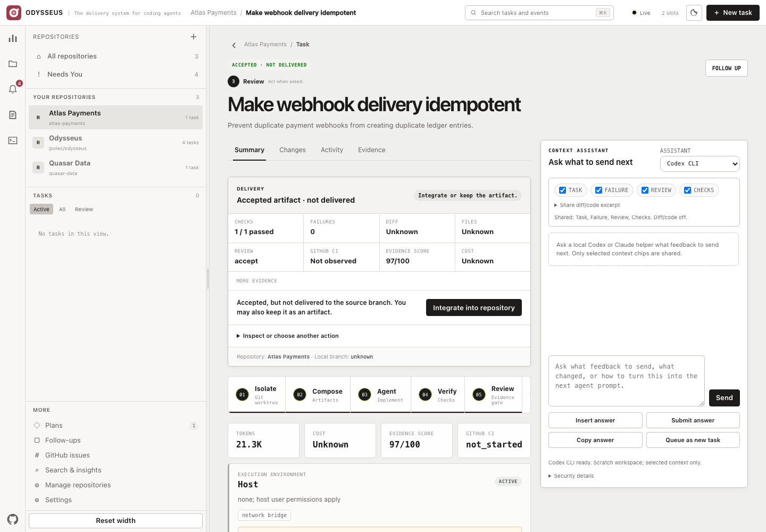The image size is (766, 532).
Task: Filter tasks by Review in the sidebar
Action: (x=84, y=210)
